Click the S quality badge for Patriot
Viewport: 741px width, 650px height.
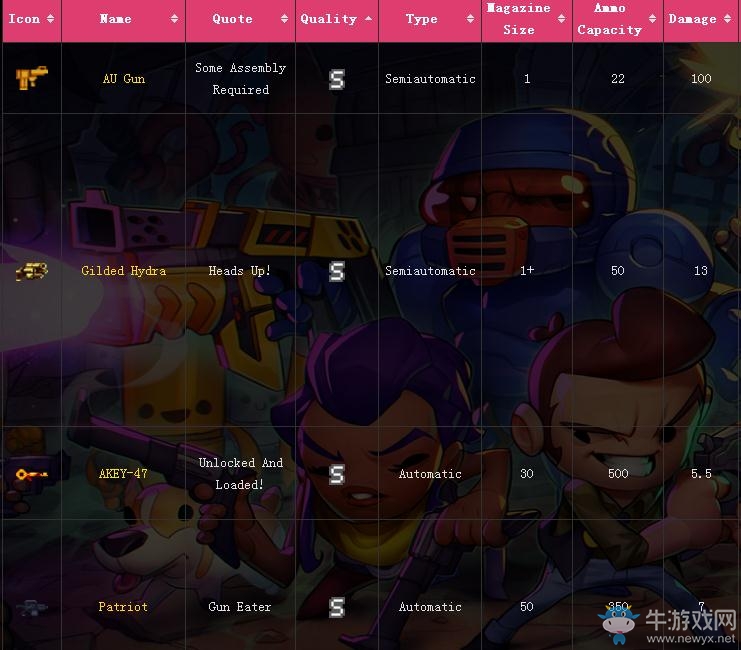[336, 607]
